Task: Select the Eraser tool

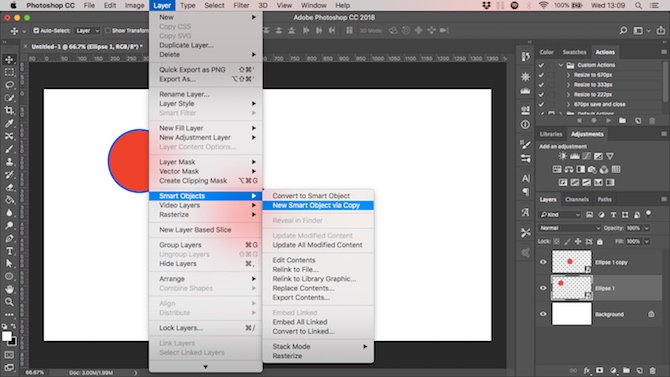Action: (9, 187)
